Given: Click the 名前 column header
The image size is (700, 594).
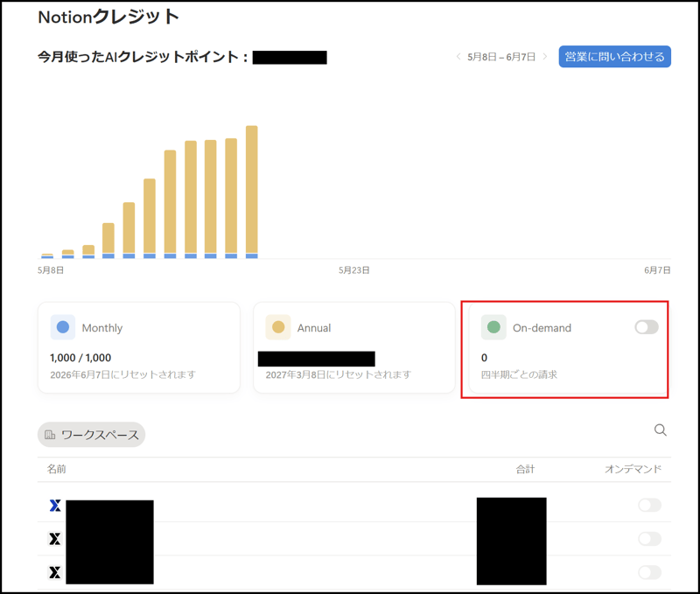Looking at the screenshot, I should pos(57,469).
